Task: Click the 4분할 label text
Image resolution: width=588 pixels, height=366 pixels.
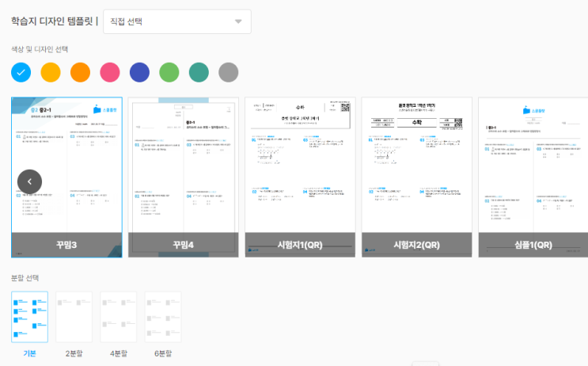Action: (x=119, y=353)
